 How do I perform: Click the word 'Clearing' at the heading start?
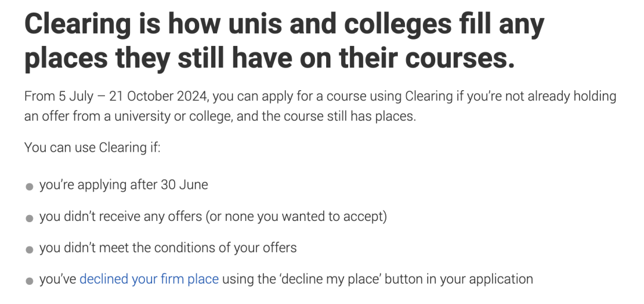(77, 24)
